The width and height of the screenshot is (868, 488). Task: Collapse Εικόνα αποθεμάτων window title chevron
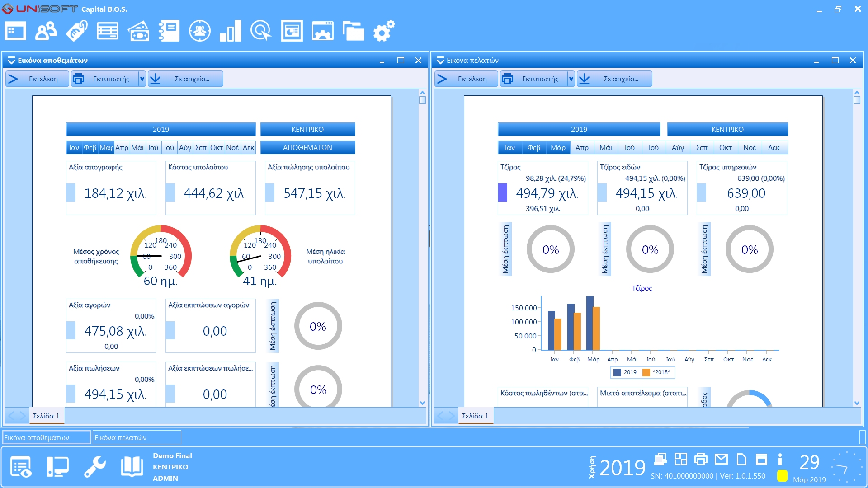tap(11, 60)
